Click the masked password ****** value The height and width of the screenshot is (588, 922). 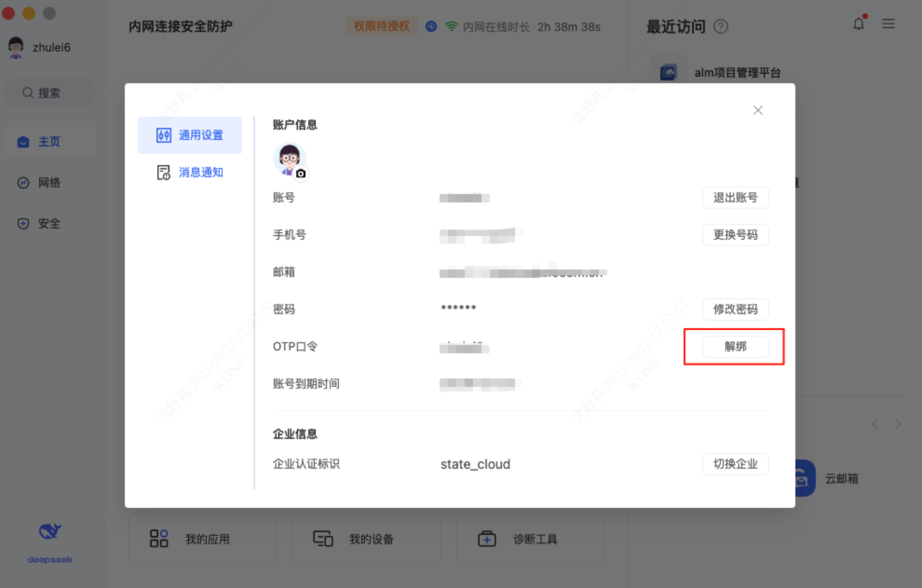pyautogui.click(x=458, y=308)
